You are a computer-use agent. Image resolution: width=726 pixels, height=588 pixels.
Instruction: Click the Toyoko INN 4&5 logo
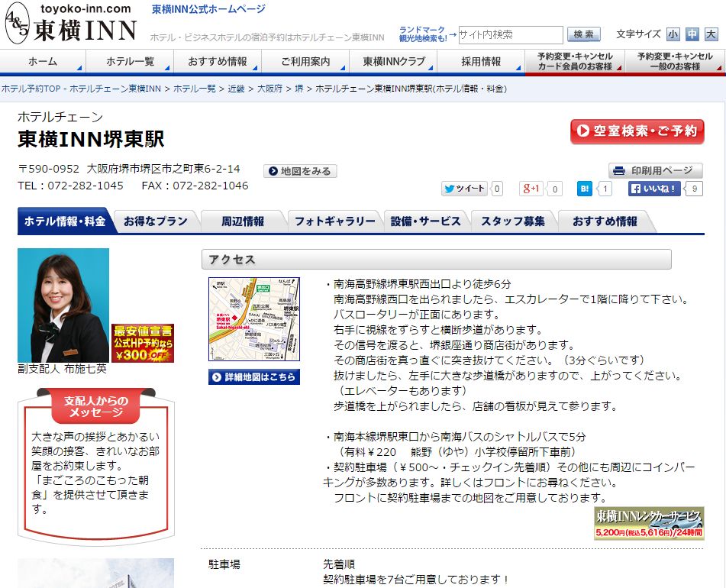tap(71, 23)
